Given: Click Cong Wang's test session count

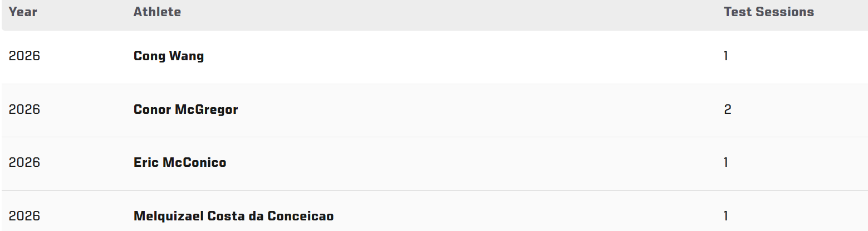Looking at the screenshot, I should [726, 56].
